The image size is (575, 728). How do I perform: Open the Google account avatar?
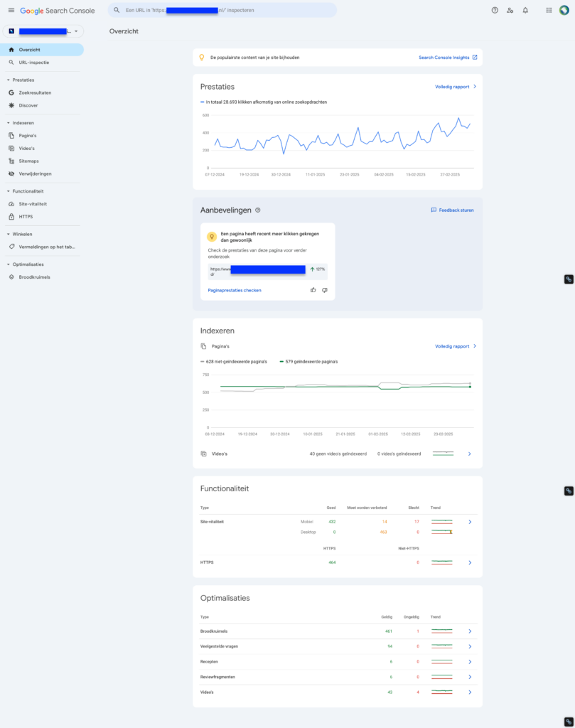pos(564,10)
